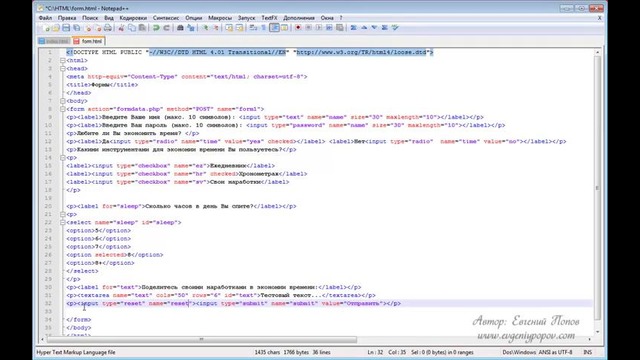Click line number 32 in the margin

(x=49, y=303)
